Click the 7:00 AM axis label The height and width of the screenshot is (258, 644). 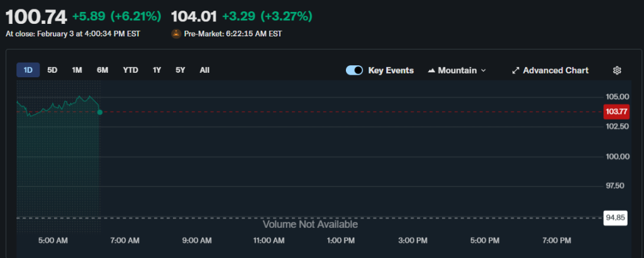point(125,241)
